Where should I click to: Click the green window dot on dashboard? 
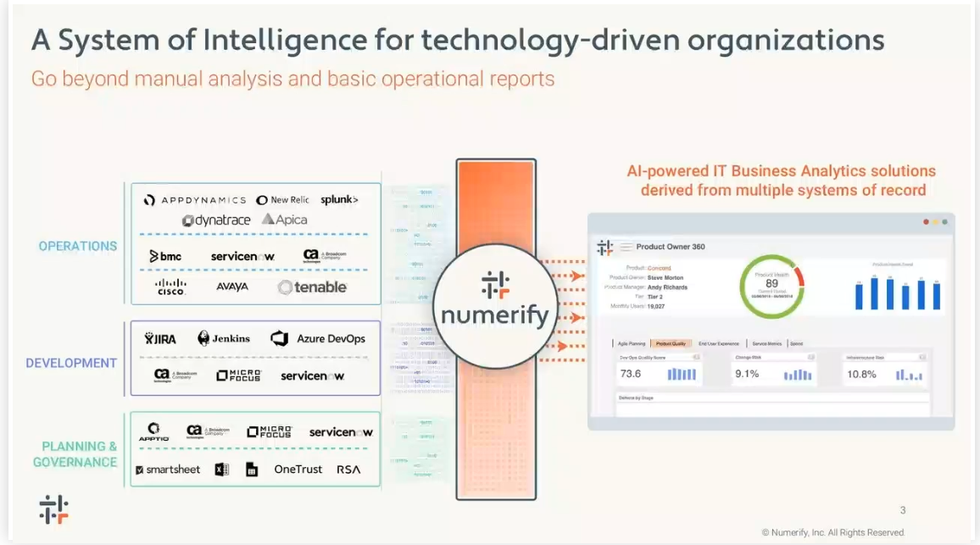click(x=945, y=222)
